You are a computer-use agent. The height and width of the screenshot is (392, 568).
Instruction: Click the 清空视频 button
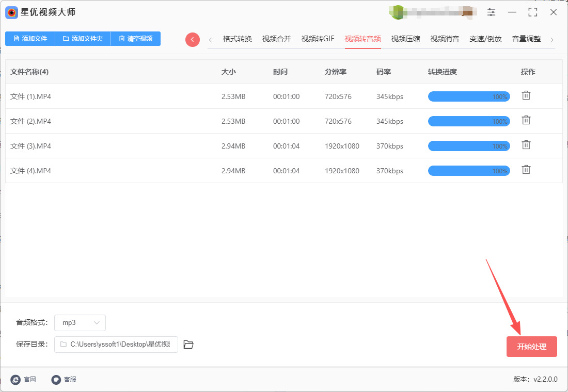point(135,39)
